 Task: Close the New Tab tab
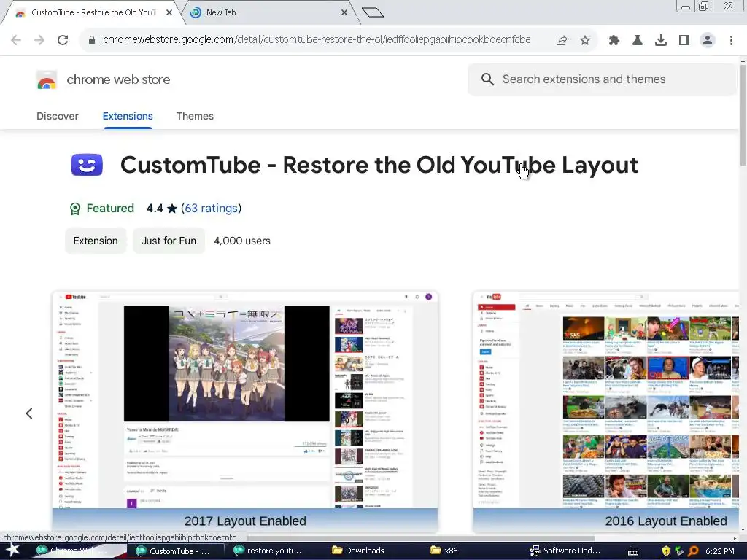[x=344, y=12]
